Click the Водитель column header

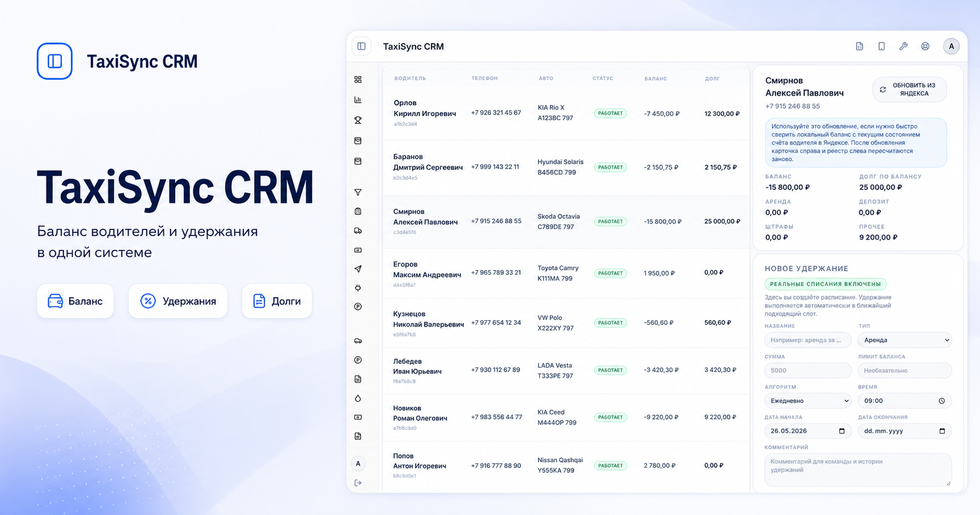[410, 79]
